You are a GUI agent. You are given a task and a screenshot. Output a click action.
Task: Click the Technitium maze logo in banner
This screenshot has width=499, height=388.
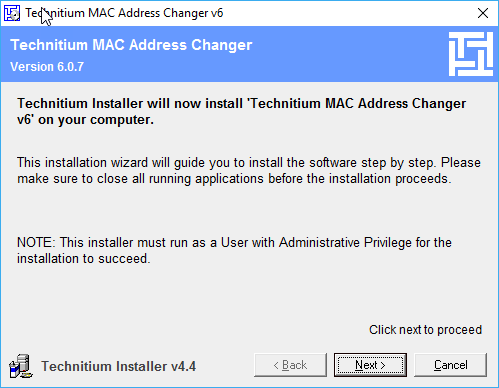click(x=471, y=54)
